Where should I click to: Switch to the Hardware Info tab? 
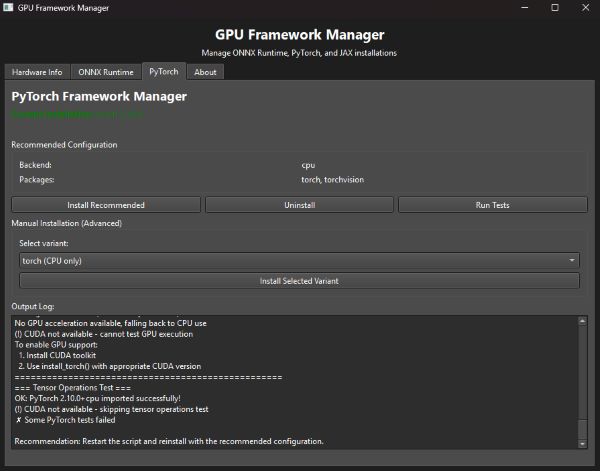click(37, 72)
